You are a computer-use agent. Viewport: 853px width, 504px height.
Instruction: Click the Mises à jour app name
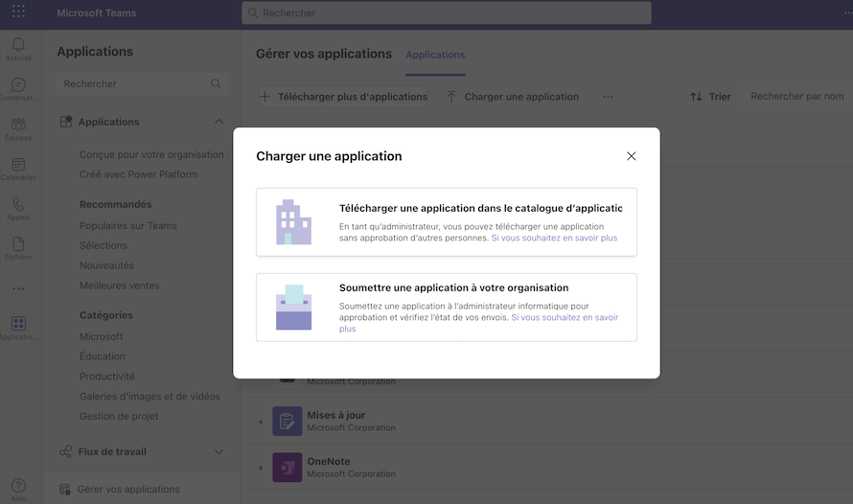click(336, 415)
